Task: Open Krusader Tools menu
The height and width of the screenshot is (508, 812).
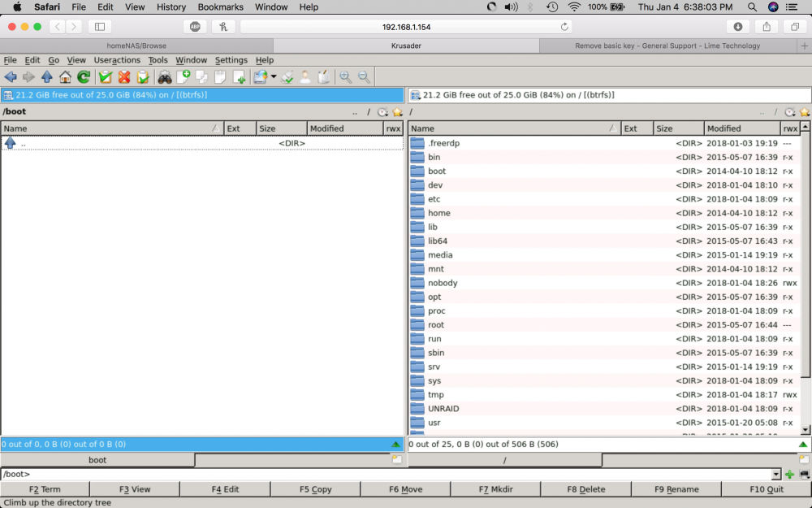Action: tap(158, 60)
